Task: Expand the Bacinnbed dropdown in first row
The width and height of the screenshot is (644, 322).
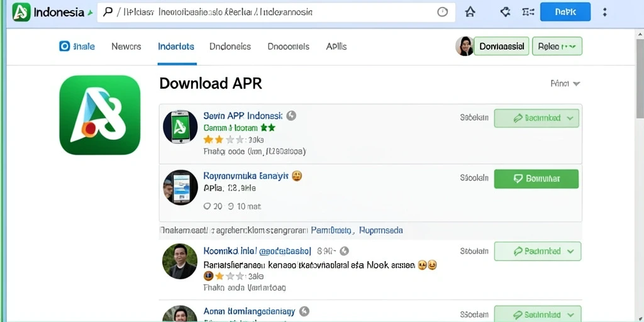Action: click(536, 118)
